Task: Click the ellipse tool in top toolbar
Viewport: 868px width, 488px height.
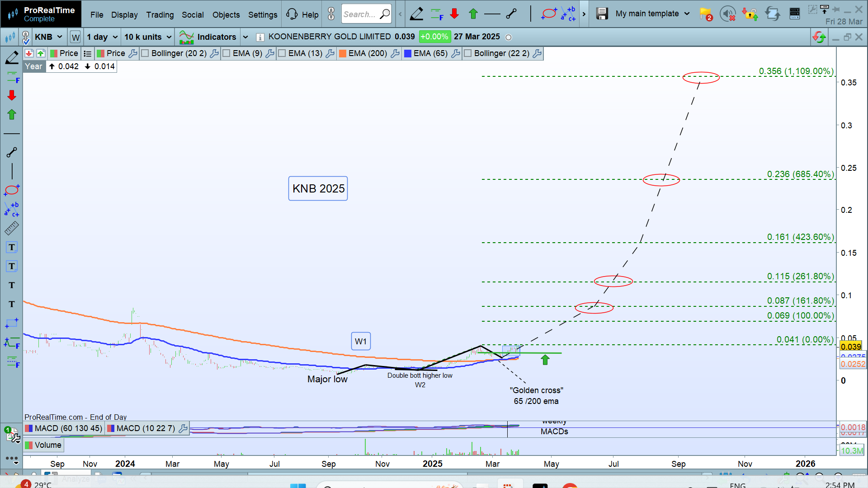Action: tap(549, 14)
